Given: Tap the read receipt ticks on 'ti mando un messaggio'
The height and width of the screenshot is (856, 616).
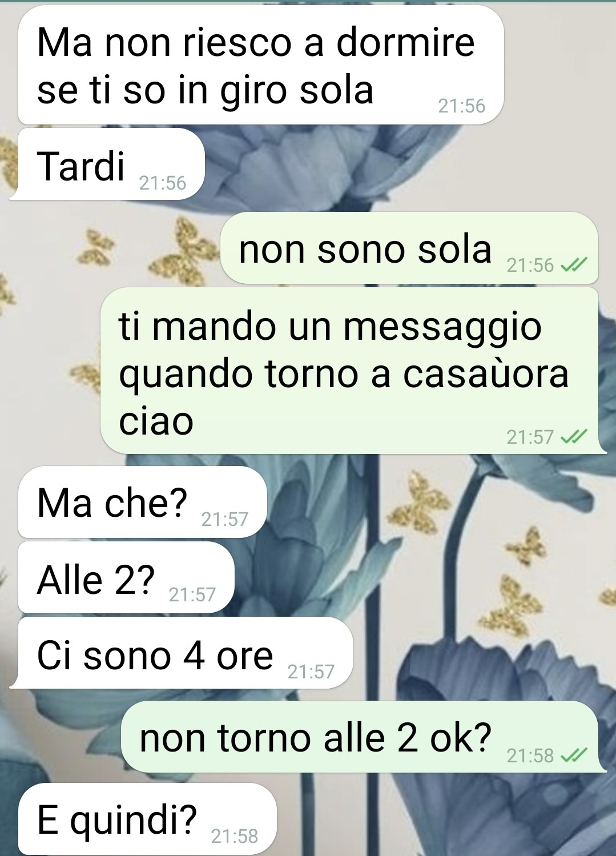Looking at the screenshot, I should point(574,437).
